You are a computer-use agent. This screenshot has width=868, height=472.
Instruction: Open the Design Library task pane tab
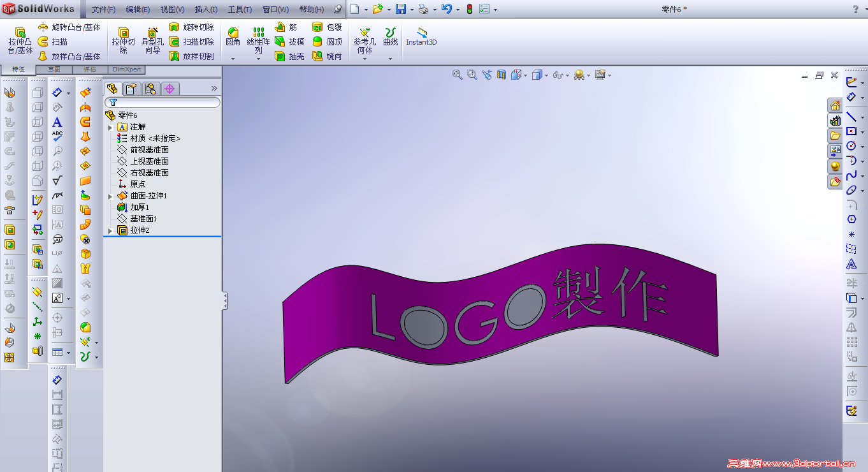pos(835,121)
